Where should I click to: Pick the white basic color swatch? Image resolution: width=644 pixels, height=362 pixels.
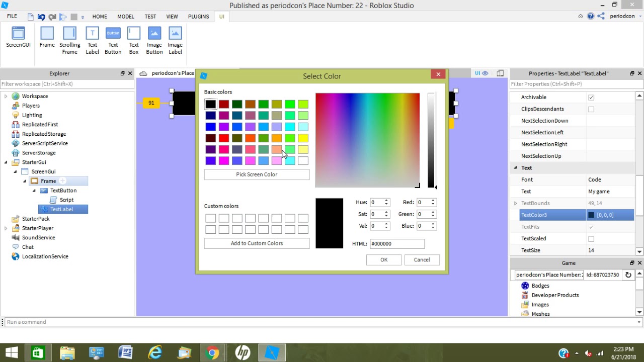click(x=303, y=161)
